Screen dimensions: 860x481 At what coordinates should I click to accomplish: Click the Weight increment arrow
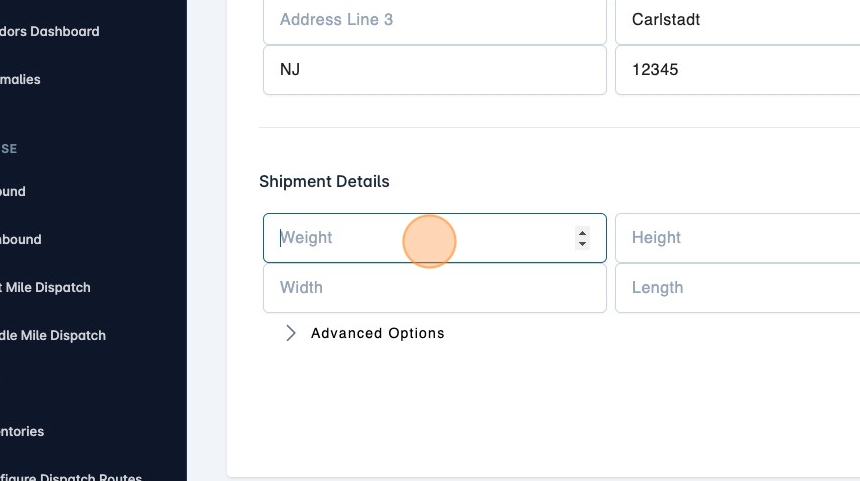[582, 232]
